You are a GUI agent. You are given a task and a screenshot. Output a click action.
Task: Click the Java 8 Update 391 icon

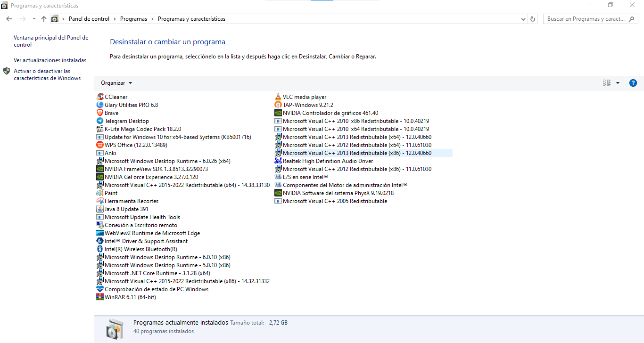100,209
